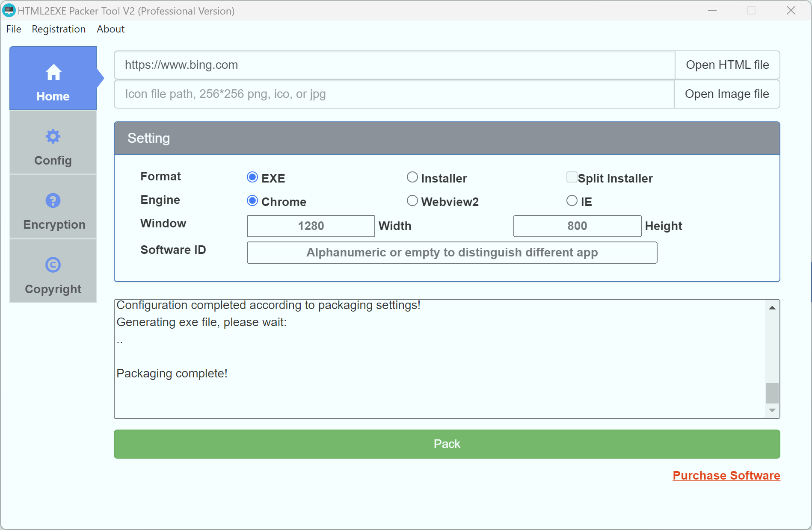Click the Home sidebar icon
Image resolution: width=812 pixels, height=530 pixels.
53,73
